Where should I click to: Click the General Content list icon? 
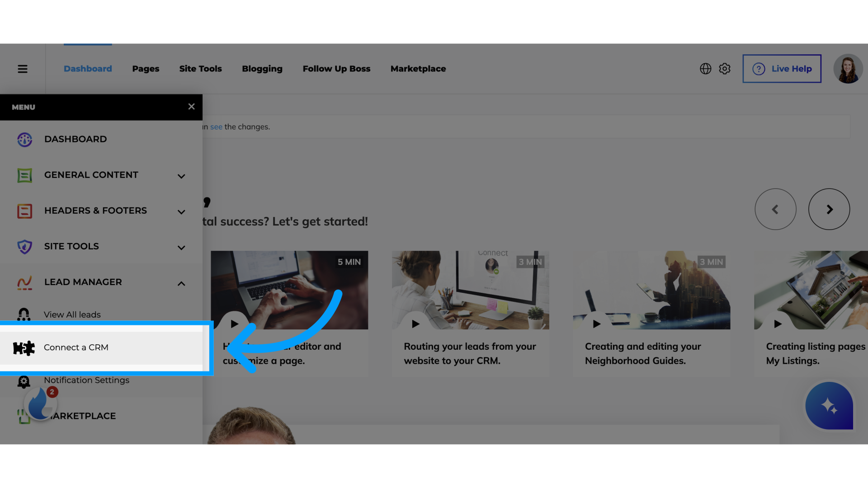pos(24,175)
